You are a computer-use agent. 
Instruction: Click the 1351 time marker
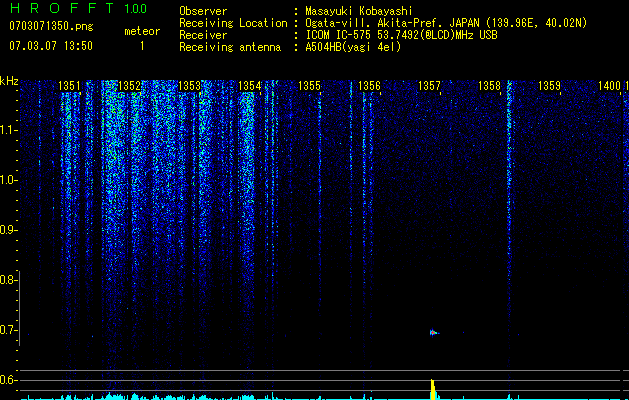69,86
